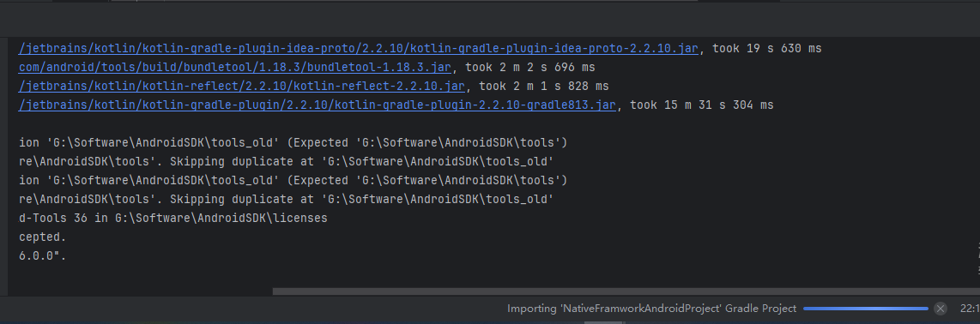Click the text 'took 19 s 630 ms'

click(x=767, y=49)
